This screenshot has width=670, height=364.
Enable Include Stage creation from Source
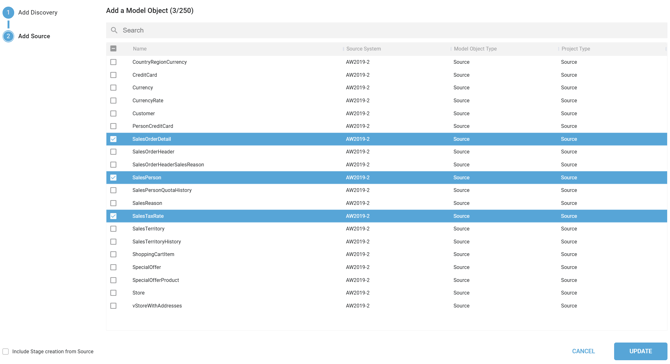point(6,351)
